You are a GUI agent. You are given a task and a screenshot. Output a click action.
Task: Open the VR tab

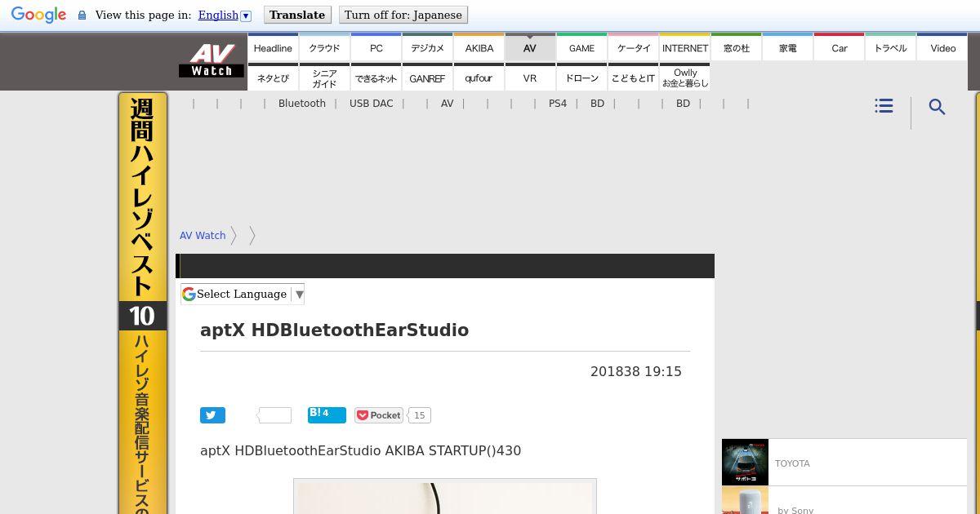tap(530, 78)
